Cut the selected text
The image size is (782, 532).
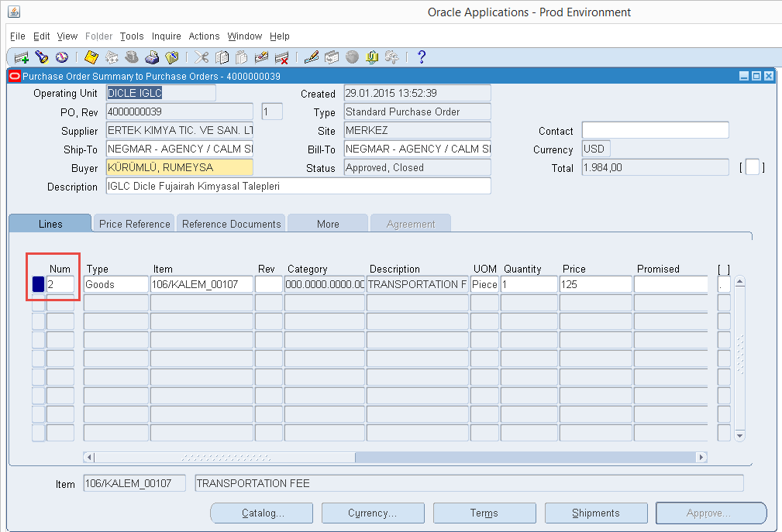click(x=200, y=57)
